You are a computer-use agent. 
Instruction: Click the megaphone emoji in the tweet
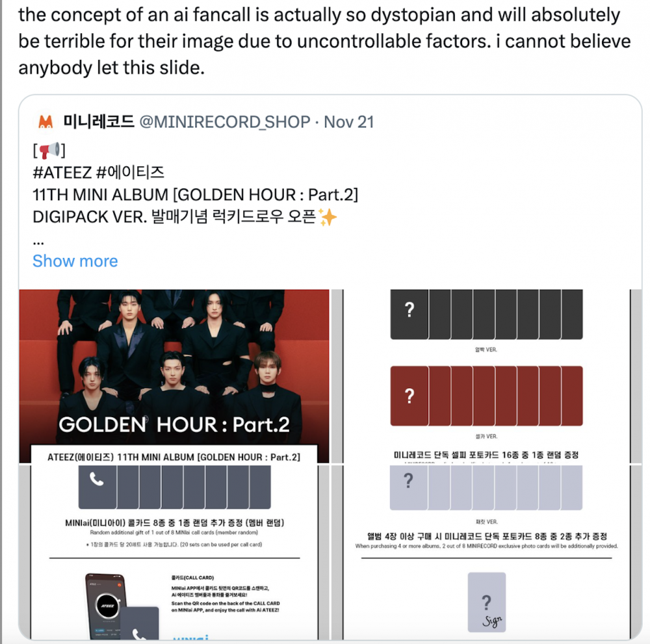point(50,150)
